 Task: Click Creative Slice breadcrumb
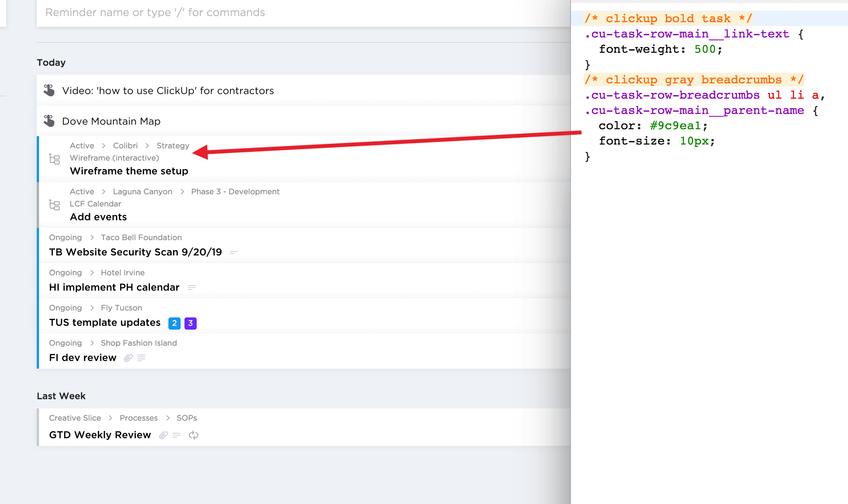pyautogui.click(x=75, y=418)
